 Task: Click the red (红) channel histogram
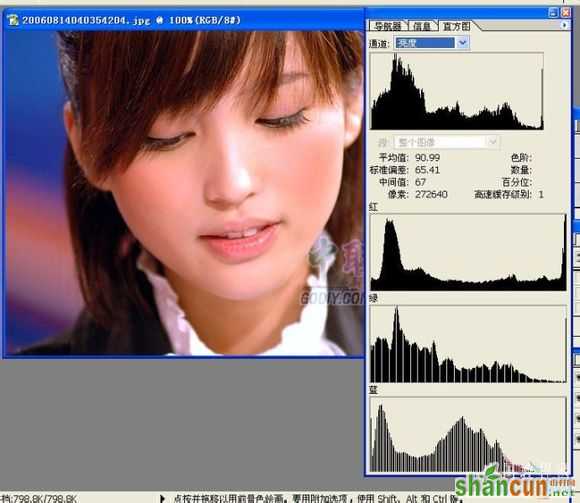[x=468, y=252]
